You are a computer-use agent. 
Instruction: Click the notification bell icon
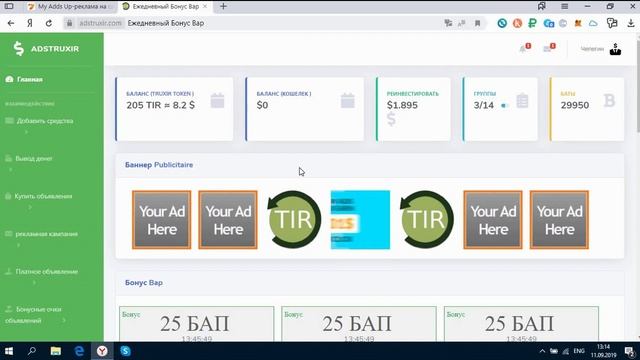click(524, 49)
